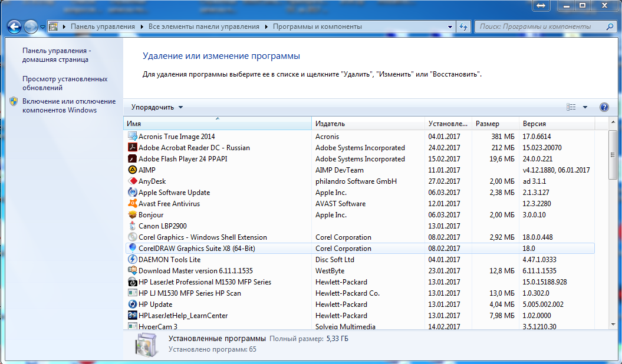622x364 pixels.
Task: Select the AIMP program icon
Action: pyautogui.click(x=133, y=170)
